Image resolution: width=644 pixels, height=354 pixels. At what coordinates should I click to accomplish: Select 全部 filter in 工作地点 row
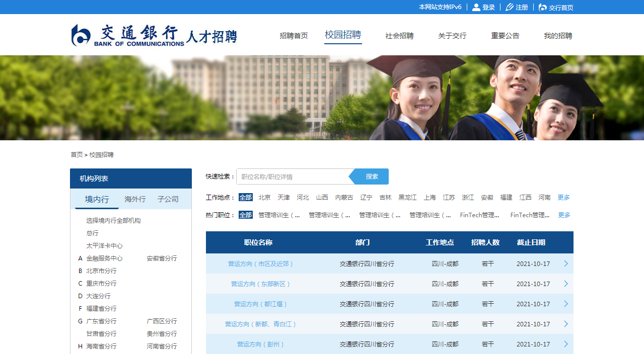[x=246, y=198]
